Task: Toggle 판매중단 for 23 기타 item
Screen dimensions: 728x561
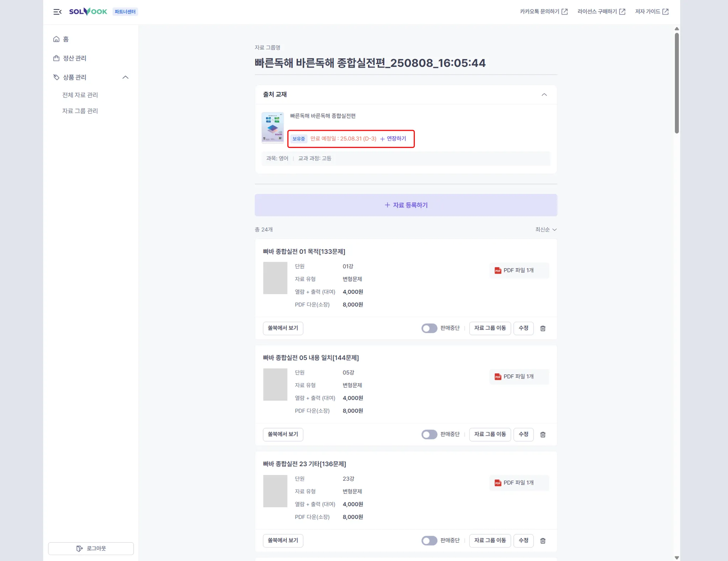Action: 429,541
